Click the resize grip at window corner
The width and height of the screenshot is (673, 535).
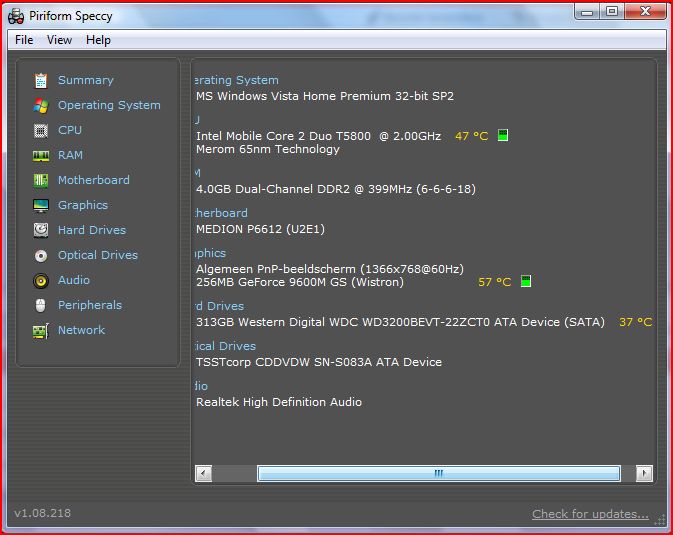pyautogui.click(x=660, y=520)
